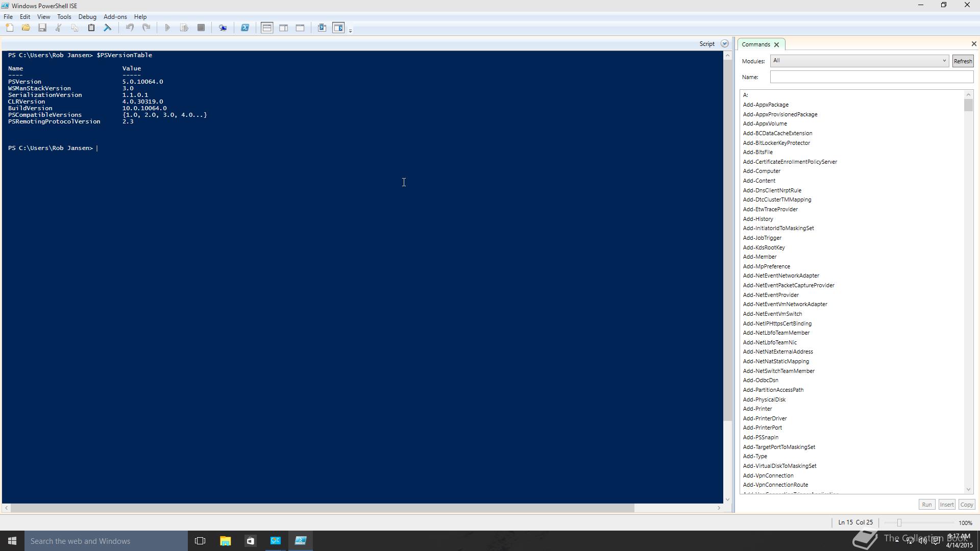Select Add-Printer command
This screenshot has height=551, width=980.
click(757, 409)
